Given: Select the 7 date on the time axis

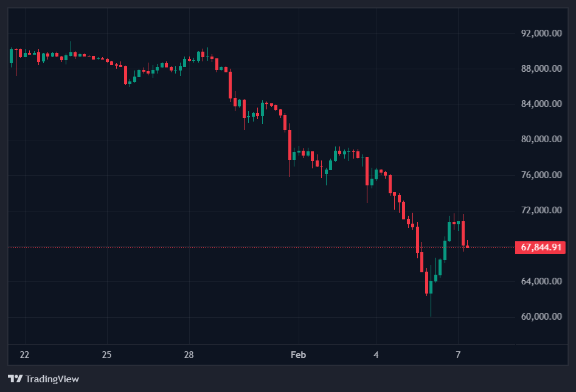Looking at the screenshot, I should tap(458, 354).
